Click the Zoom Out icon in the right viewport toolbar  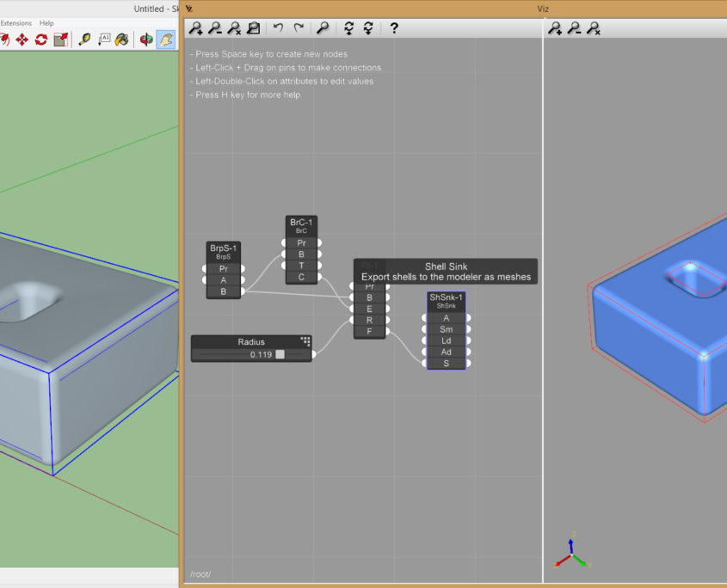tap(573, 28)
